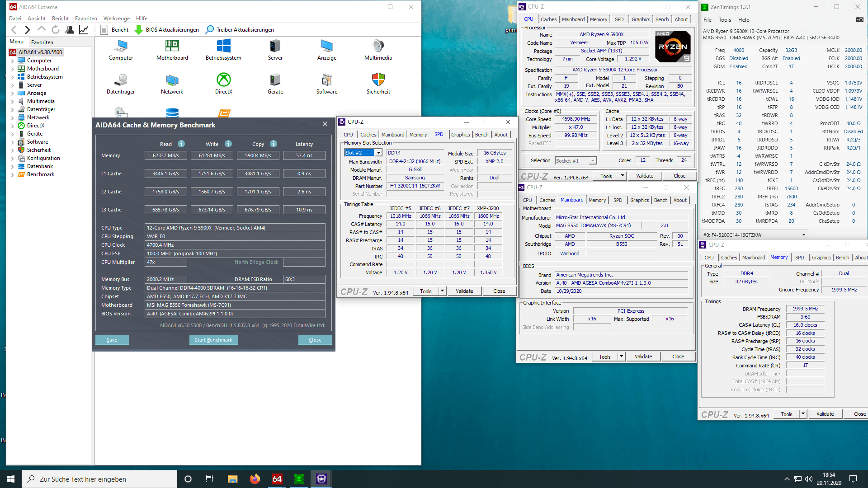Click the Write info icon in benchmark

(x=228, y=144)
